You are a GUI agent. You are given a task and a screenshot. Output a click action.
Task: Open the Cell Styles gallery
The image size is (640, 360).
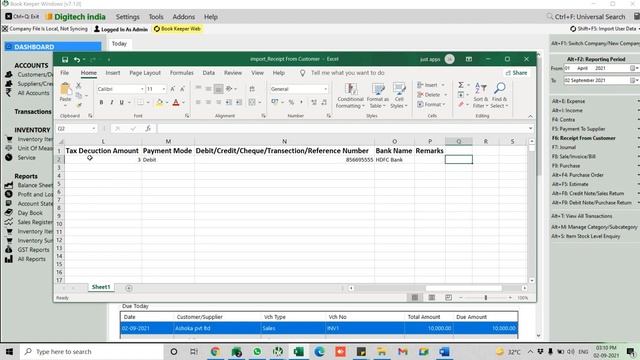point(399,96)
